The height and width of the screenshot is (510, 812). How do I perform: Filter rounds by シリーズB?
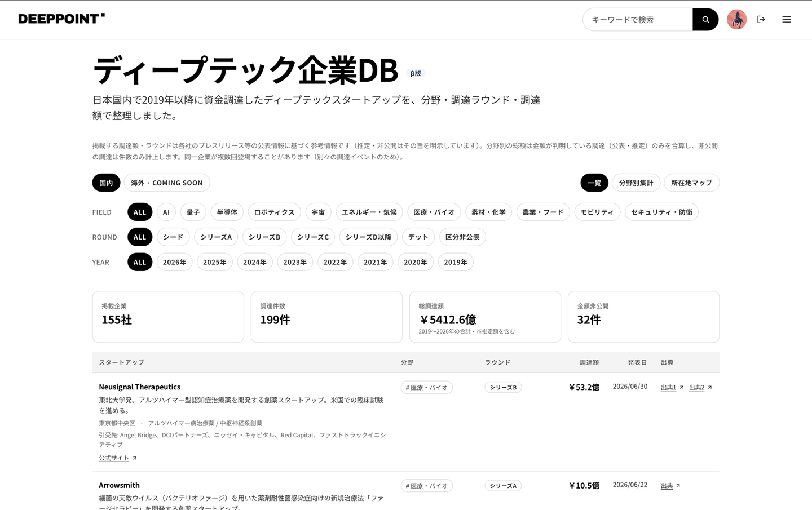[x=264, y=237]
